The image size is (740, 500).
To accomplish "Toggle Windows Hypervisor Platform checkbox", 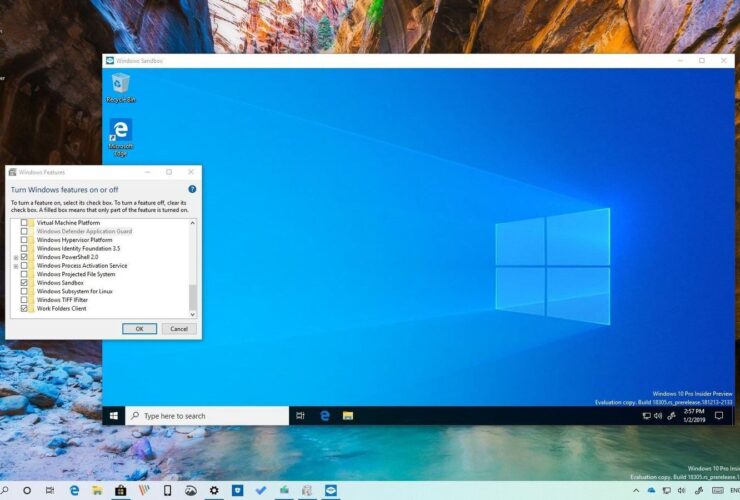I will point(24,240).
